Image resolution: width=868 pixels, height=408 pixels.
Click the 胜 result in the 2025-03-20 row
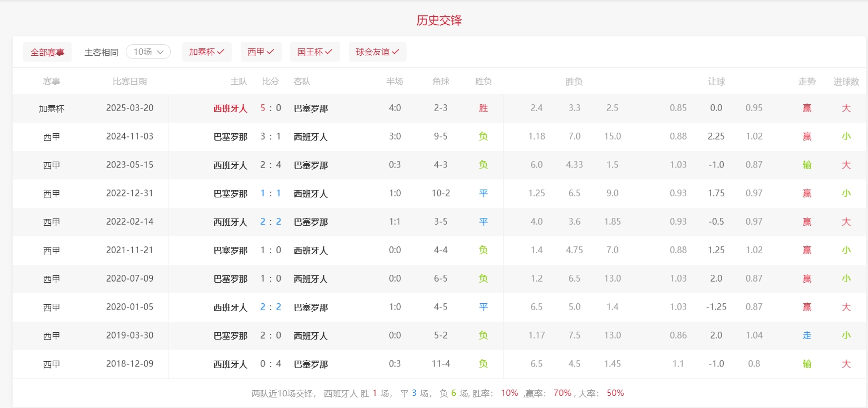(x=483, y=108)
